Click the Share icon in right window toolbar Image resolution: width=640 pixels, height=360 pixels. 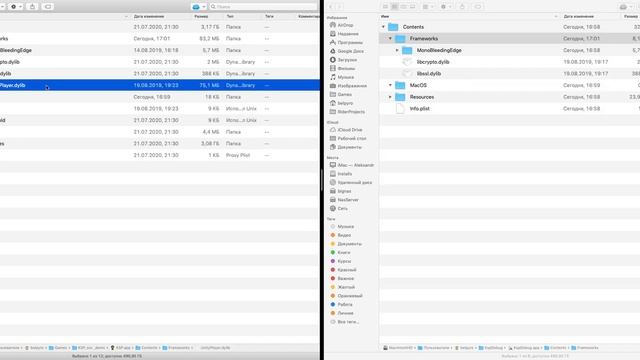pos(462,7)
